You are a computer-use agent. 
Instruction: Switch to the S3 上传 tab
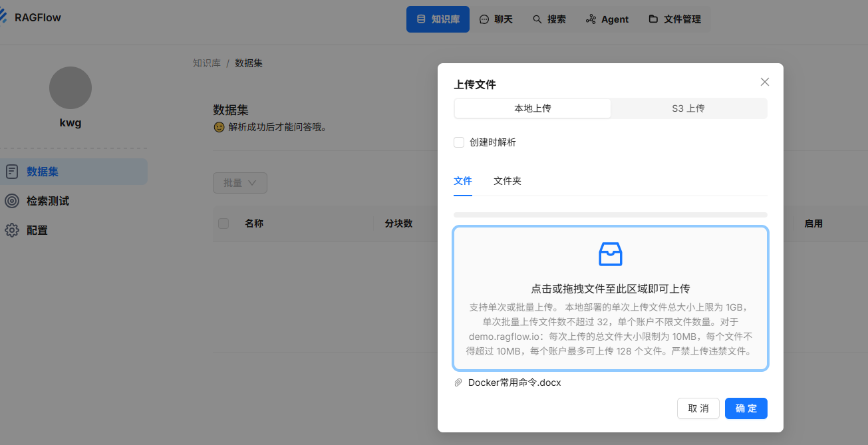click(x=688, y=108)
